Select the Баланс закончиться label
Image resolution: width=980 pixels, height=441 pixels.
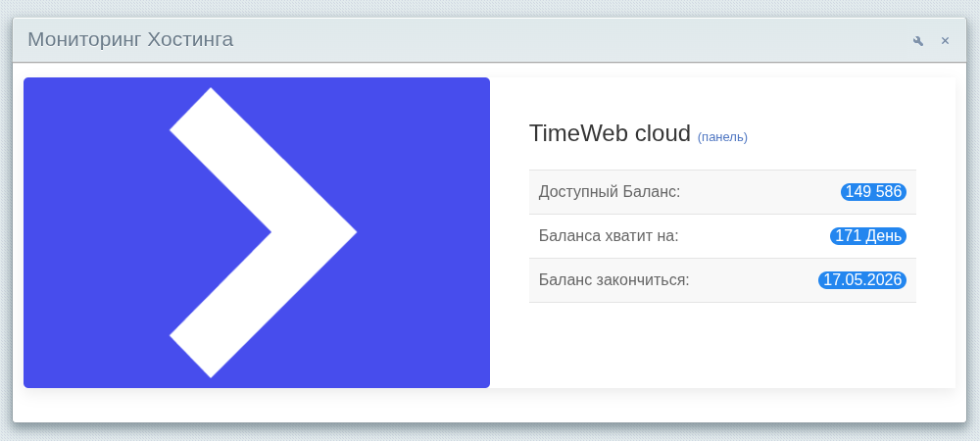(614, 280)
